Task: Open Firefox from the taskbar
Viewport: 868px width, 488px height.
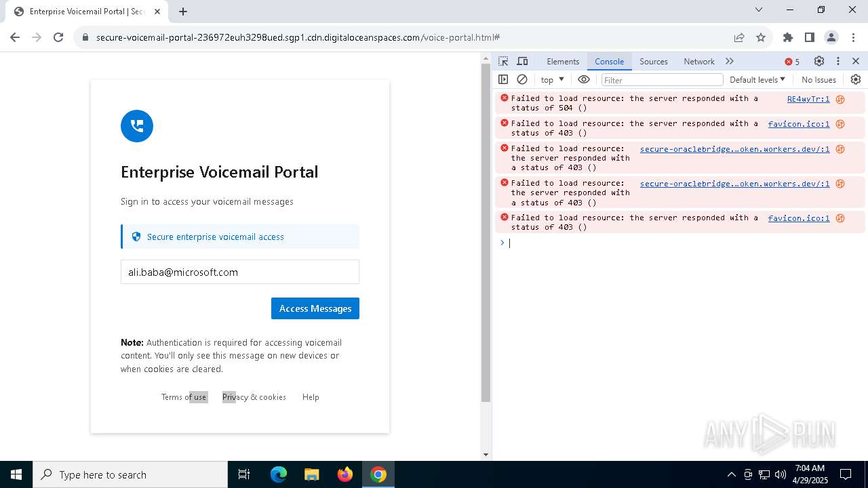Action: [345, 474]
